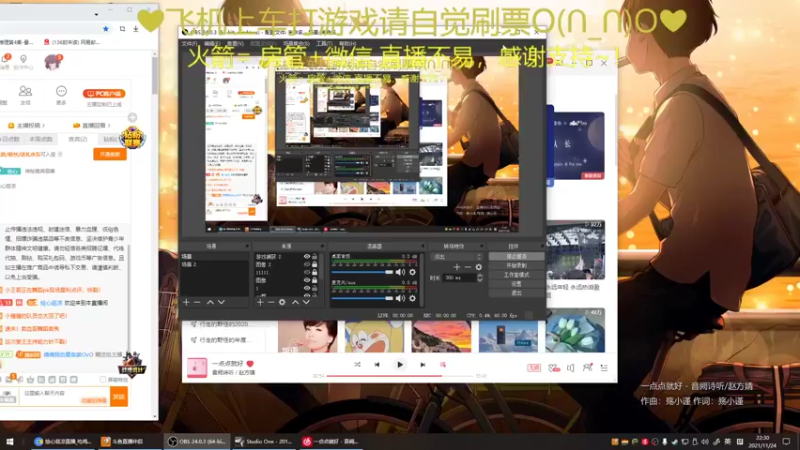Play the current song in music player
Image resolution: width=800 pixels, height=450 pixels.
tap(400, 365)
